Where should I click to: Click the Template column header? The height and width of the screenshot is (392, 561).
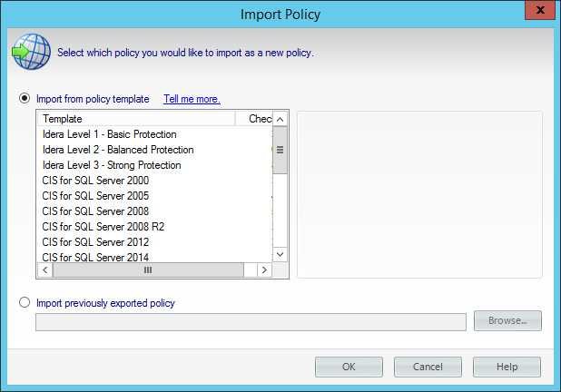pyautogui.click(x=136, y=119)
